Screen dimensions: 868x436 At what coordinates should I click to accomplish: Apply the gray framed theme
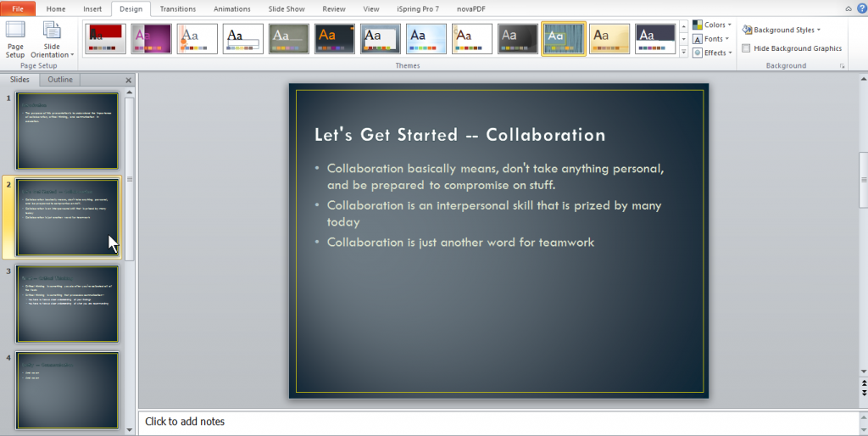coord(381,39)
